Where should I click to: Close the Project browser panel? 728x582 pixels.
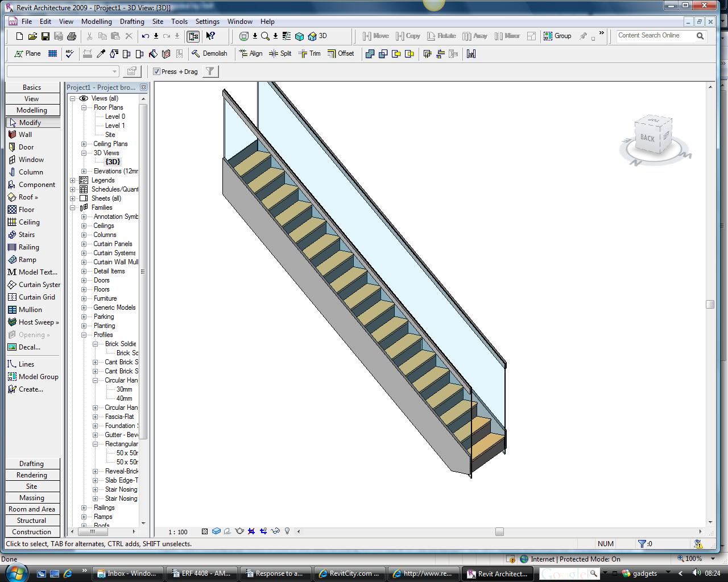pyautogui.click(x=143, y=88)
